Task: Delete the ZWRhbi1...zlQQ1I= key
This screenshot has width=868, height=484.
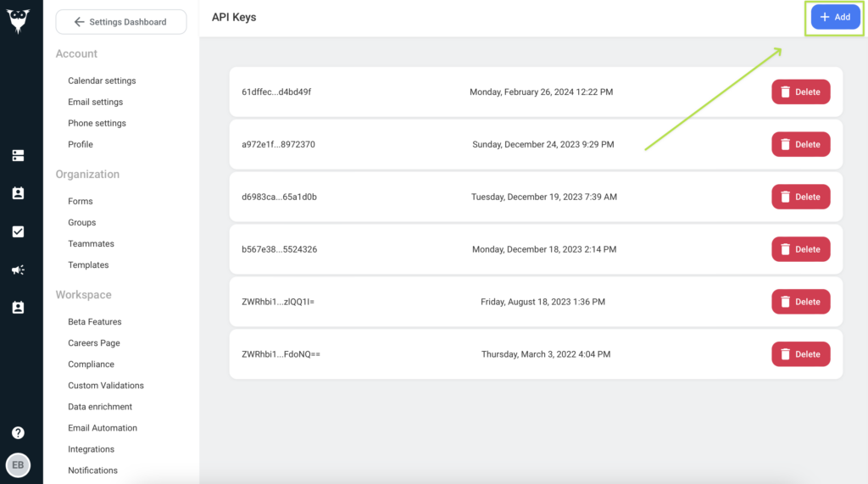Action: [x=800, y=302]
